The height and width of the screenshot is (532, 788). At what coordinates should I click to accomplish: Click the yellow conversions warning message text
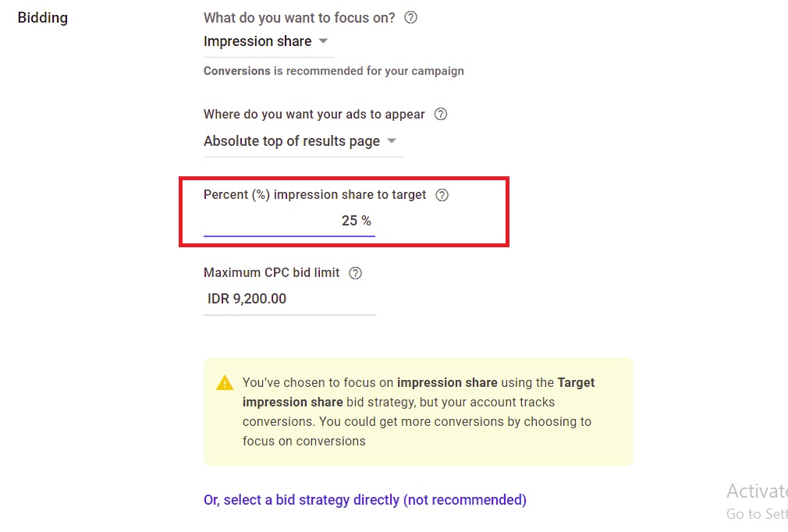[418, 412]
